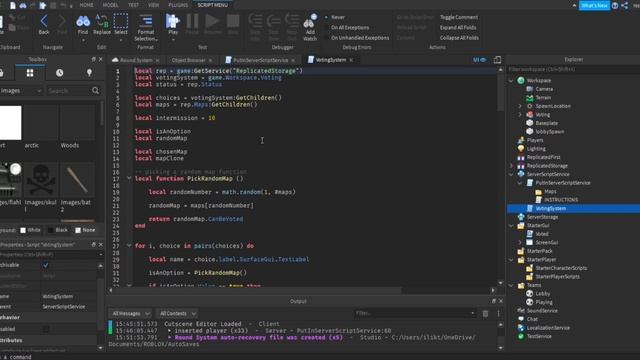Click Expand All Folds action
The width and height of the screenshot is (640, 360).
(458, 27)
